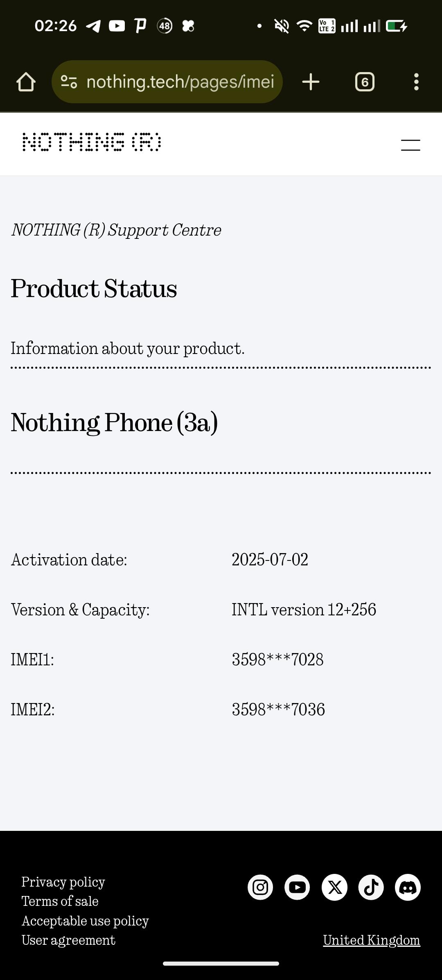Tap the Telegram notification icon in status bar
The height and width of the screenshot is (980, 442).
click(x=93, y=26)
